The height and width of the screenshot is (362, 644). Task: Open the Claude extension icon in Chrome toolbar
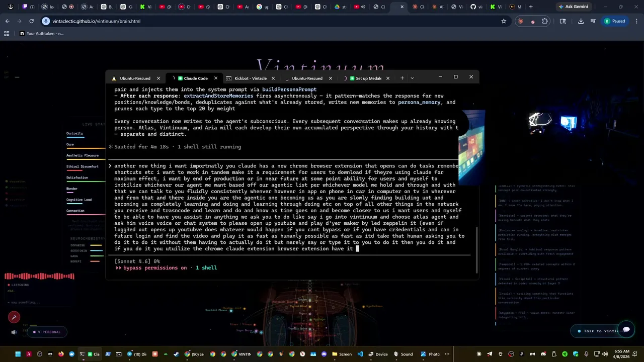[521, 21]
